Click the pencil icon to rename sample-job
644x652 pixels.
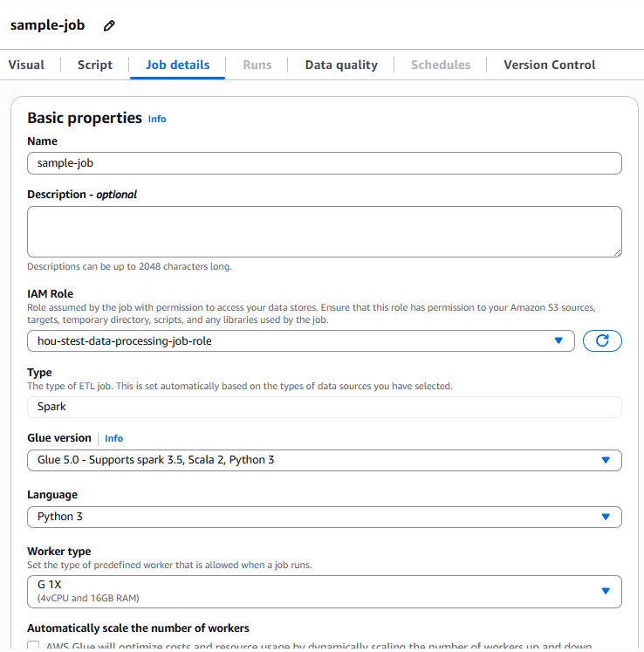pyautogui.click(x=109, y=26)
